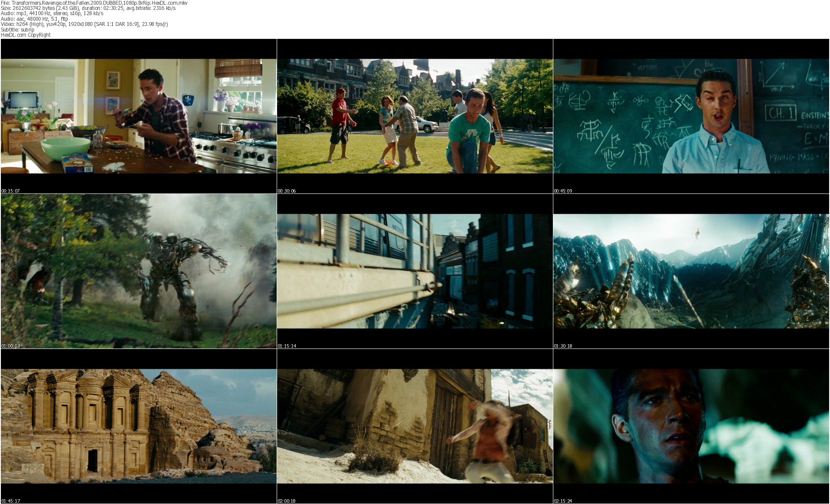The image size is (830, 504).
Task: Click the 01:15:14 timestamp label
Action: point(287,346)
